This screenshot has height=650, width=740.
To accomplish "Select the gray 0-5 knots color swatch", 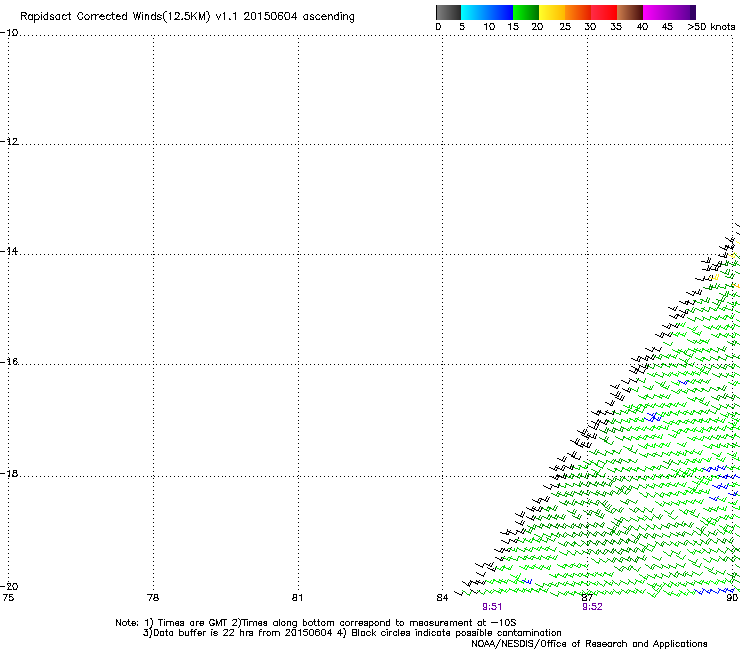I will click(448, 12).
